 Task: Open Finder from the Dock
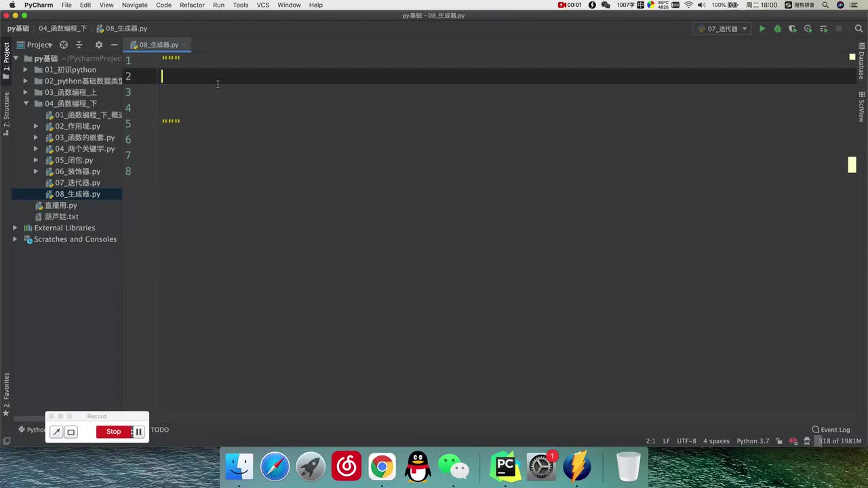click(x=239, y=467)
